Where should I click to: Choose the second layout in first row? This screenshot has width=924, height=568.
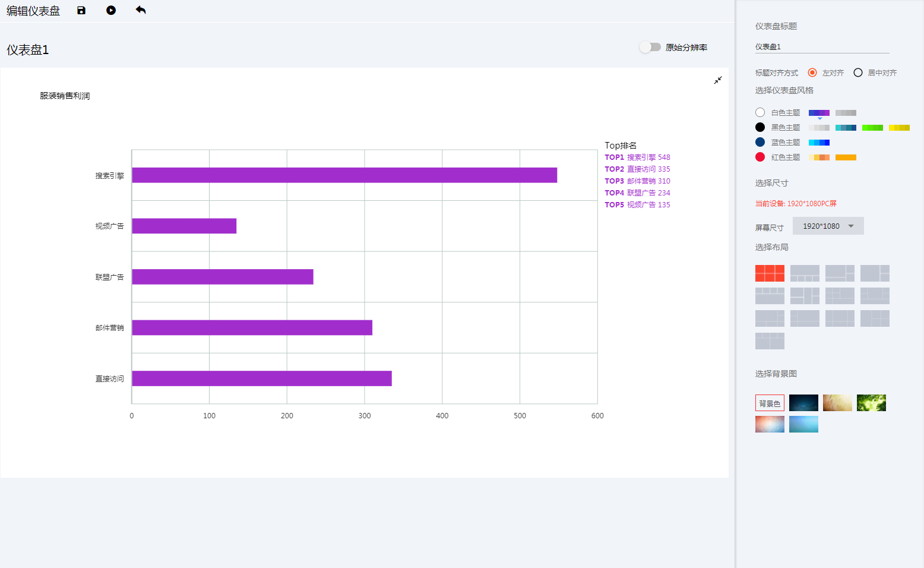[805, 273]
